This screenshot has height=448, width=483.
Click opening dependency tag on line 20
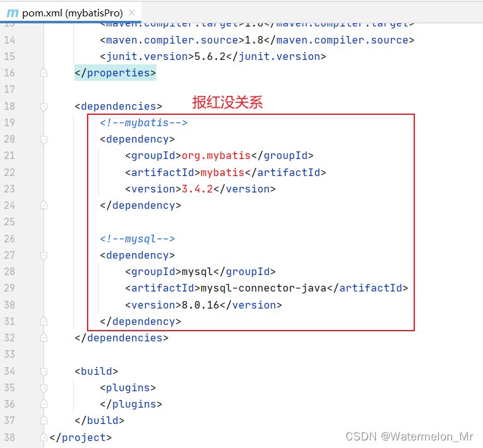tap(137, 139)
